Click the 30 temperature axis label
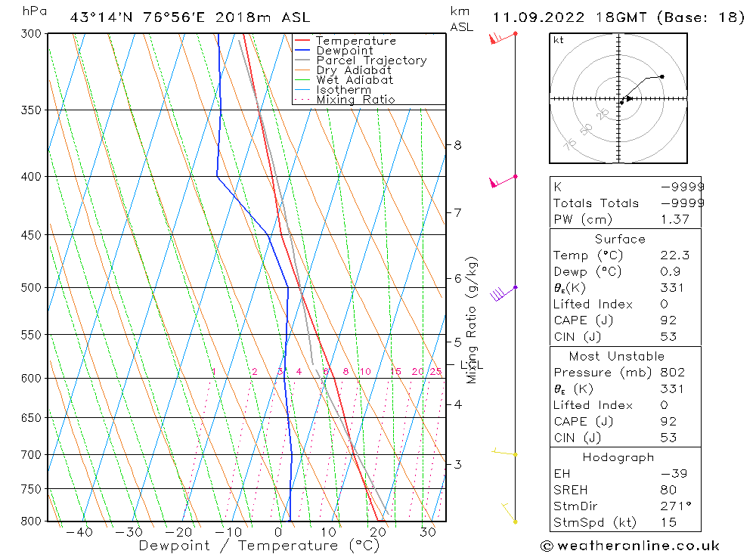The image size is (756, 554). tap(428, 532)
